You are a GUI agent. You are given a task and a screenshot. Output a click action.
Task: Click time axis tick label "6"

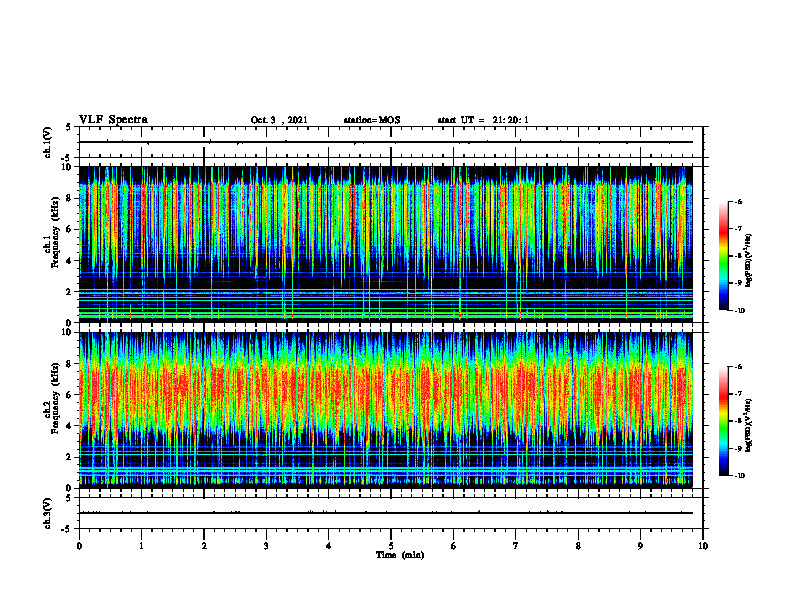click(454, 546)
